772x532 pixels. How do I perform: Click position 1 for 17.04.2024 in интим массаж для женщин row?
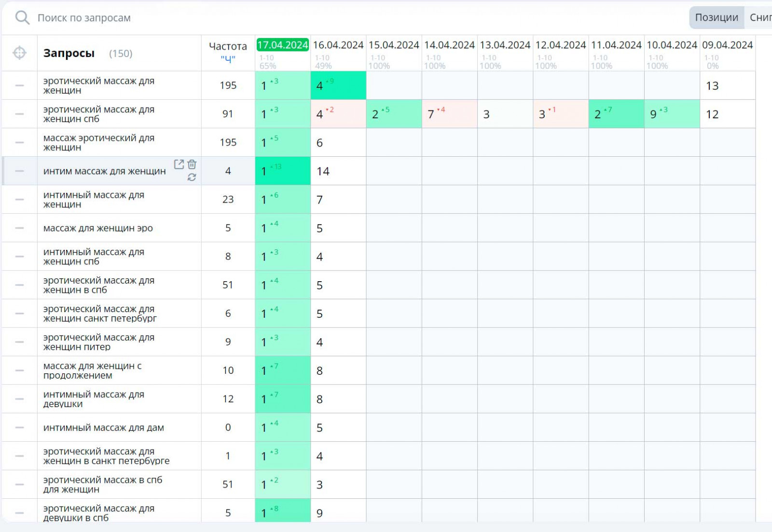click(x=264, y=171)
